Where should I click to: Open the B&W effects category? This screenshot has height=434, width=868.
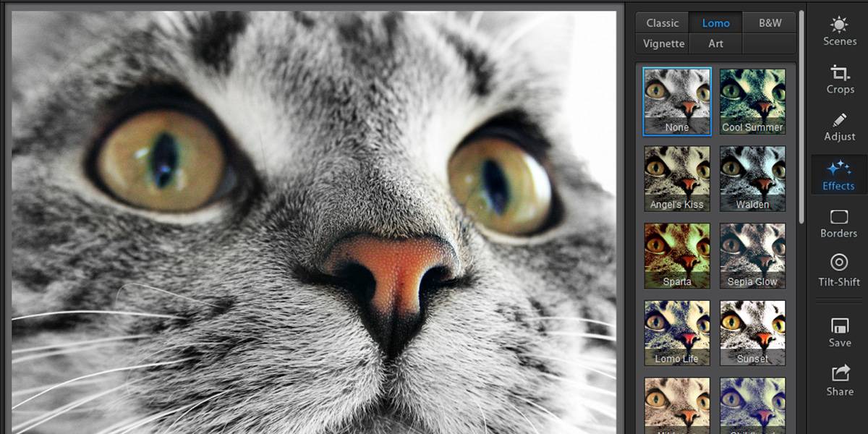pos(769,22)
